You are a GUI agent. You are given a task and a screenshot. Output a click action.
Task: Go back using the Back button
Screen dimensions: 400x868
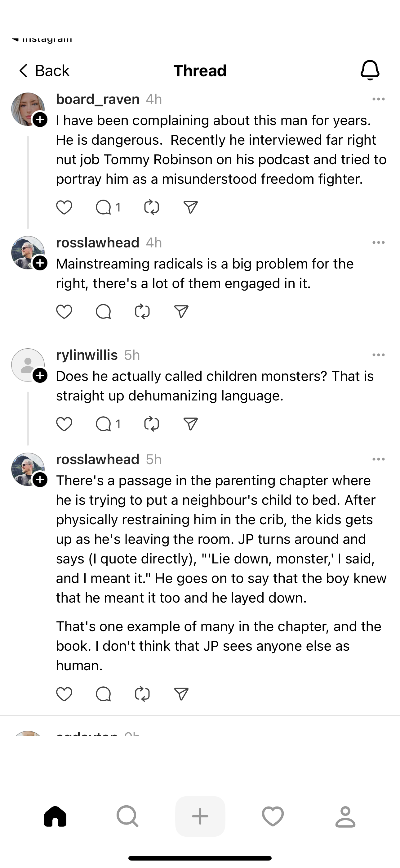click(44, 71)
